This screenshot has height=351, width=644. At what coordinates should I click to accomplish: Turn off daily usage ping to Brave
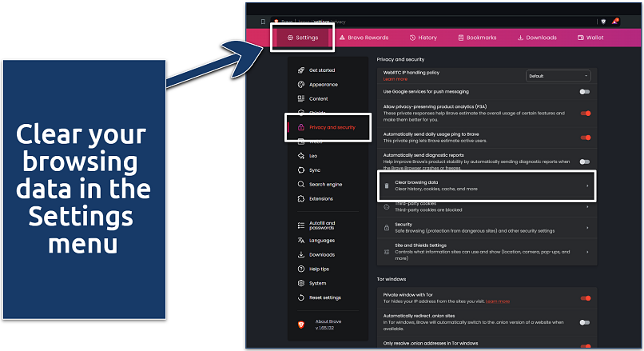coord(586,138)
